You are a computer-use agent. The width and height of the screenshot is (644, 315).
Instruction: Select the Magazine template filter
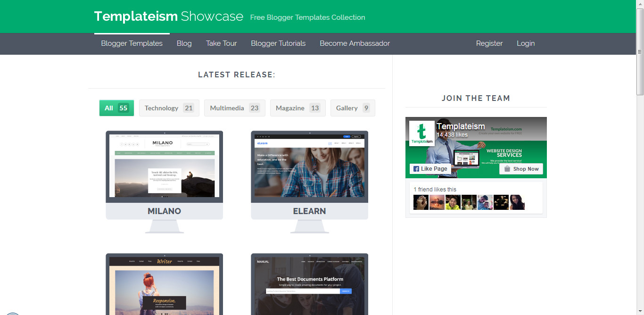pyautogui.click(x=297, y=108)
